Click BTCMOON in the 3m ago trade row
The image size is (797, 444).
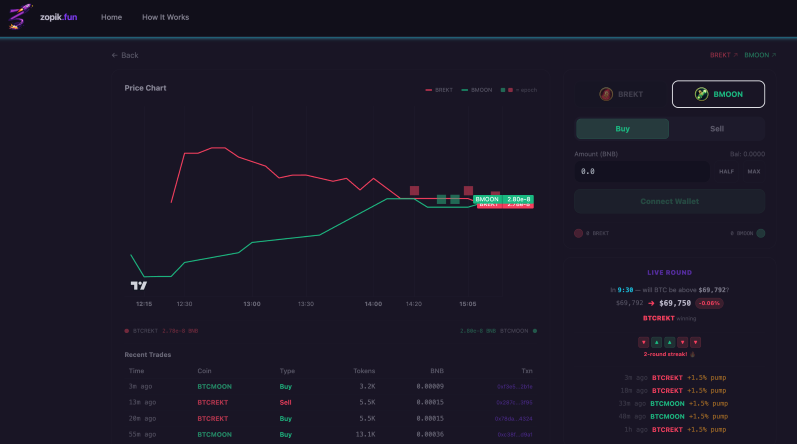(214, 387)
